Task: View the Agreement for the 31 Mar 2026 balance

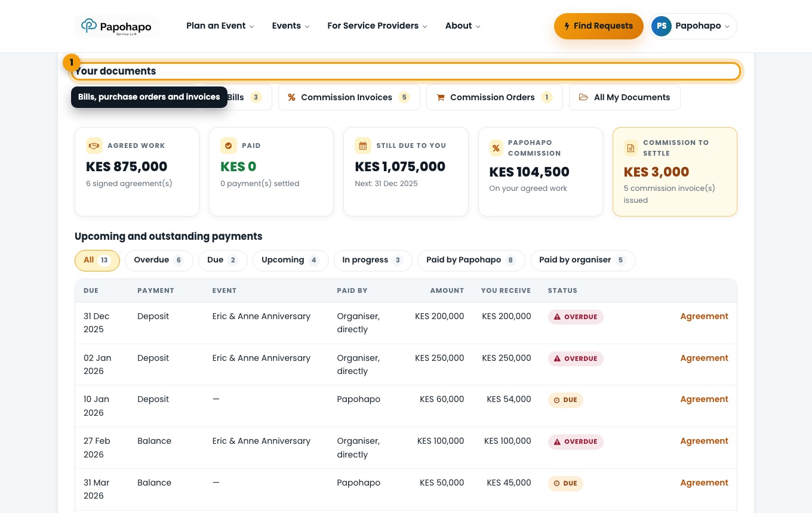Action: tap(705, 483)
